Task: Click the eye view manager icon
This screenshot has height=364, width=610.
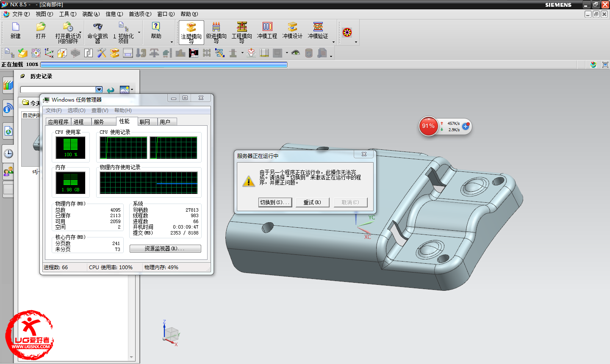Action: pyautogui.click(x=296, y=53)
